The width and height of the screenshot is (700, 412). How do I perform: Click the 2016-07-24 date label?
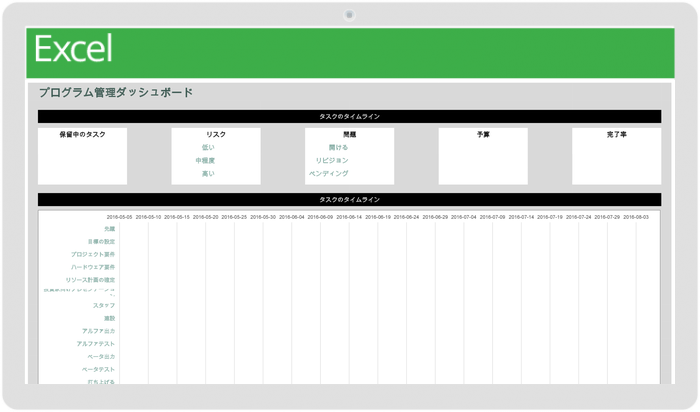point(579,217)
